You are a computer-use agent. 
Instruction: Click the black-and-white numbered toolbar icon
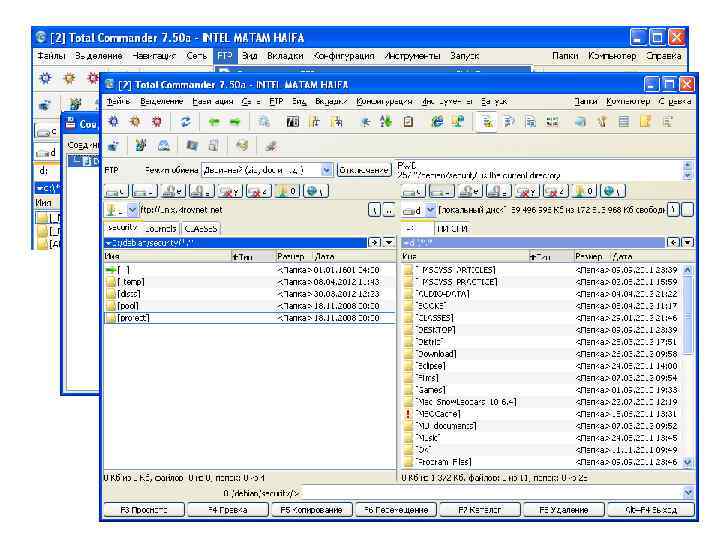[x=292, y=122]
